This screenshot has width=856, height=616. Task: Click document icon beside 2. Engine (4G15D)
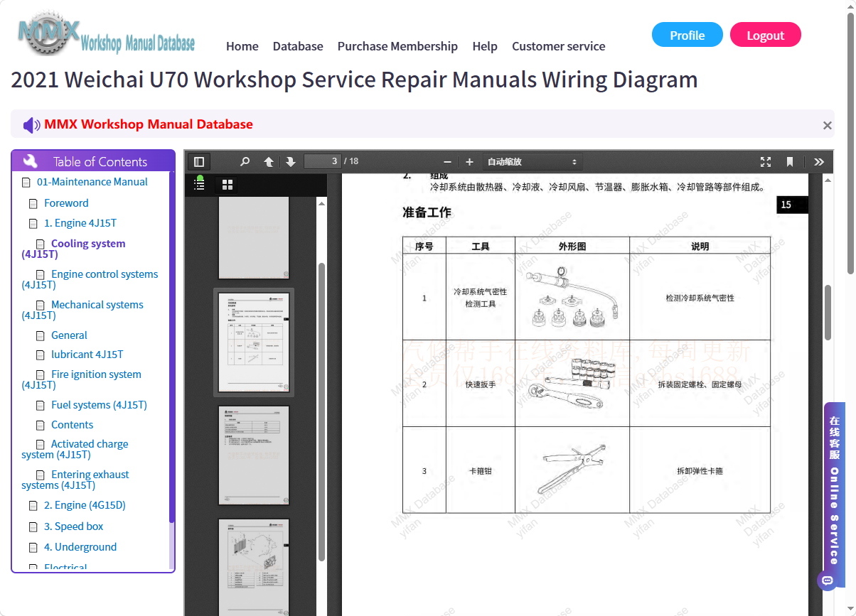pyautogui.click(x=33, y=506)
